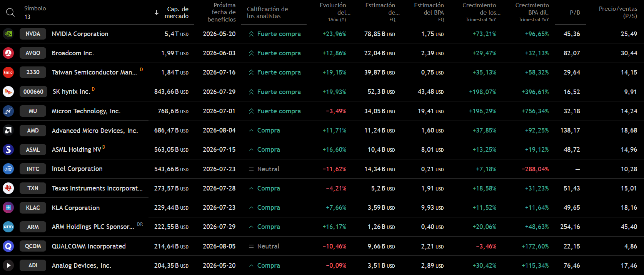Viewport: 644px width, 275px height.
Task: Click the ARM Holdings logo icon
Action: click(x=8, y=227)
